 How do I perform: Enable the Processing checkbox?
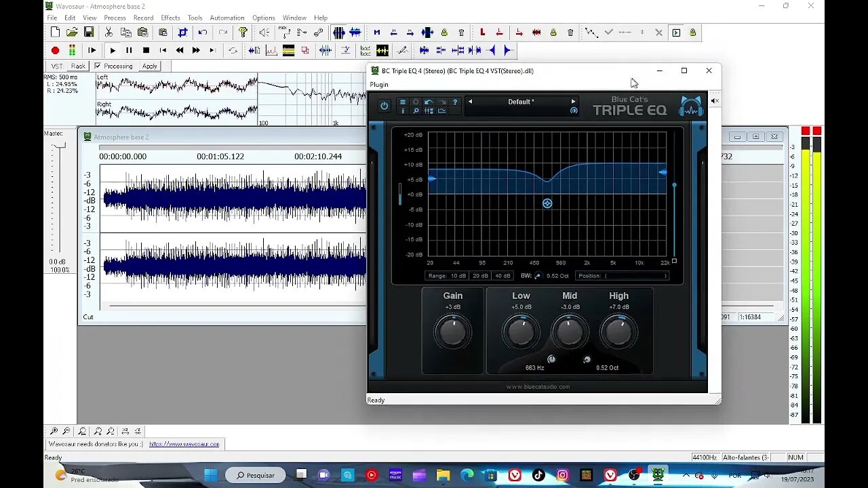pyautogui.click(x=98, y=66)
